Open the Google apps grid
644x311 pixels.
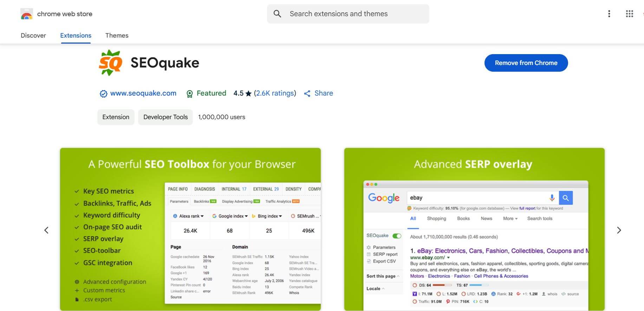[629, 14]
